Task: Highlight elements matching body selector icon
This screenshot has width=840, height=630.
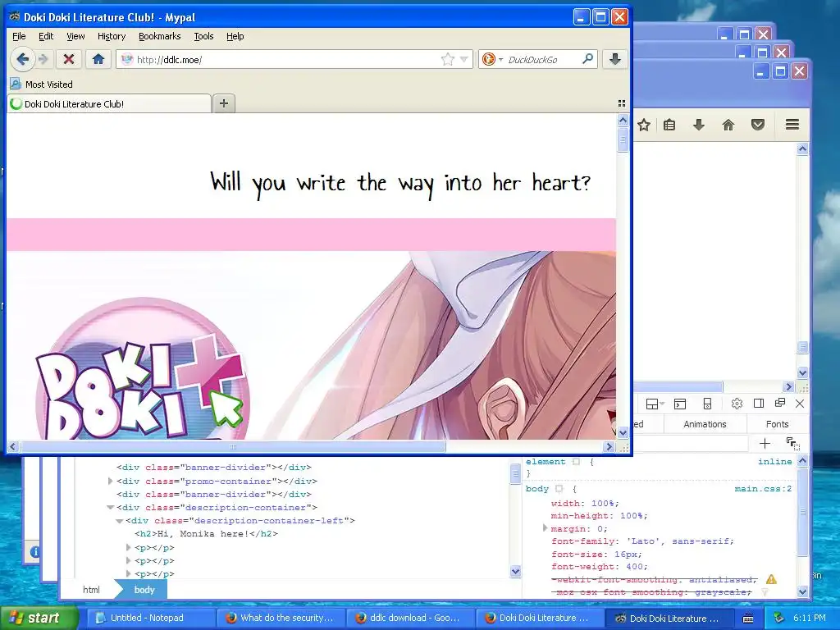Action: click(x=559, y=489)
